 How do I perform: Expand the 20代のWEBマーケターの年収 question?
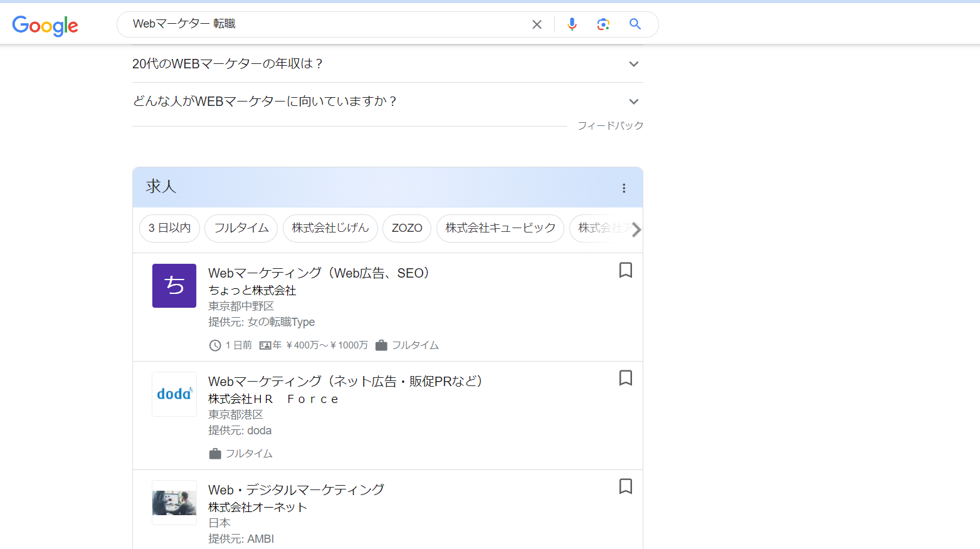pos(633,63)
